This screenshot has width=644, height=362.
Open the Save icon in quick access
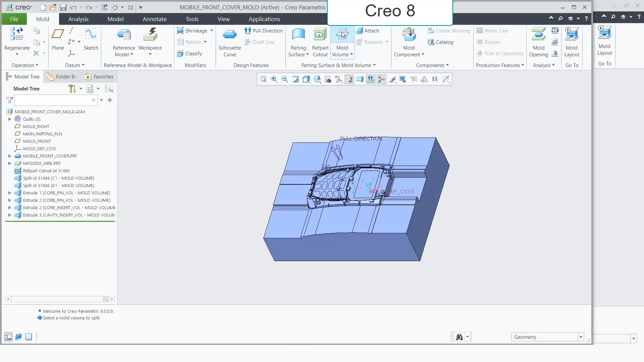[x=63, y=7]
